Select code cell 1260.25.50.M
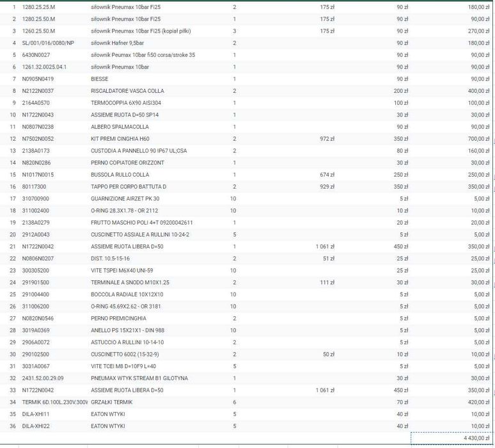 pyautogui.click(x=38, y=31)
